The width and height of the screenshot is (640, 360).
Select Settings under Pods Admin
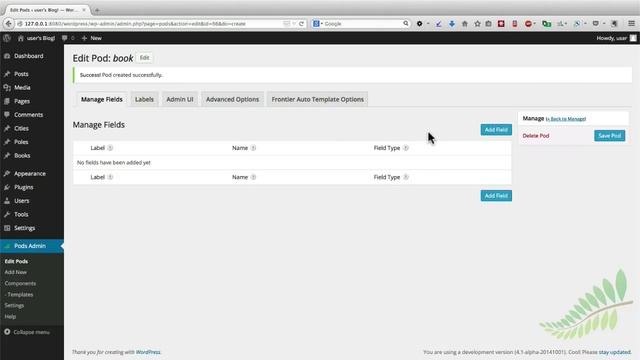pyautogui.click(x=14, y=305)
